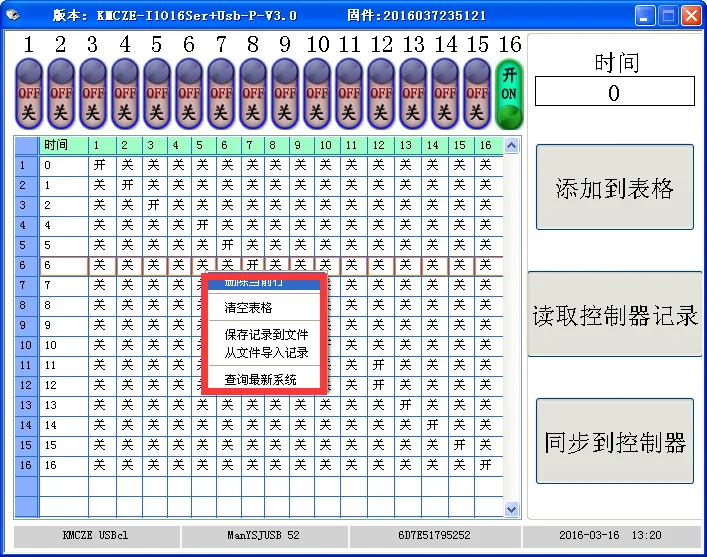Click the 时间 column header
Screen dimensions: 707x557
64,146
